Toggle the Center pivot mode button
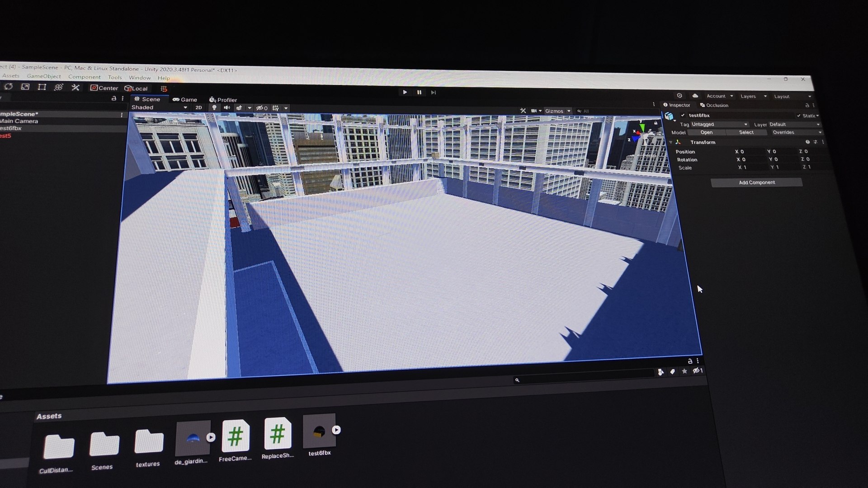 pyautogui.click(x=104, y=88)
